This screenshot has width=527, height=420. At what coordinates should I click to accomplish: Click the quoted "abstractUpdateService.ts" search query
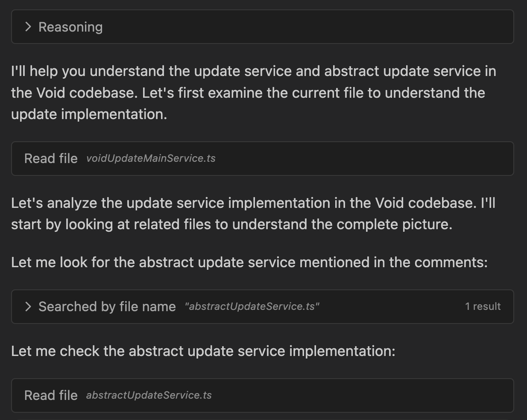click(252, 306)
